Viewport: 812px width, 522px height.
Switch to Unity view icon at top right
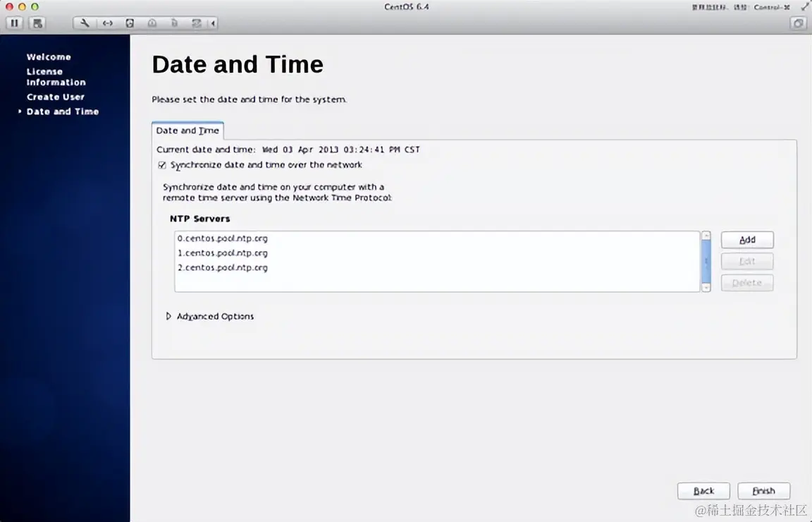[x=798, y=23]
